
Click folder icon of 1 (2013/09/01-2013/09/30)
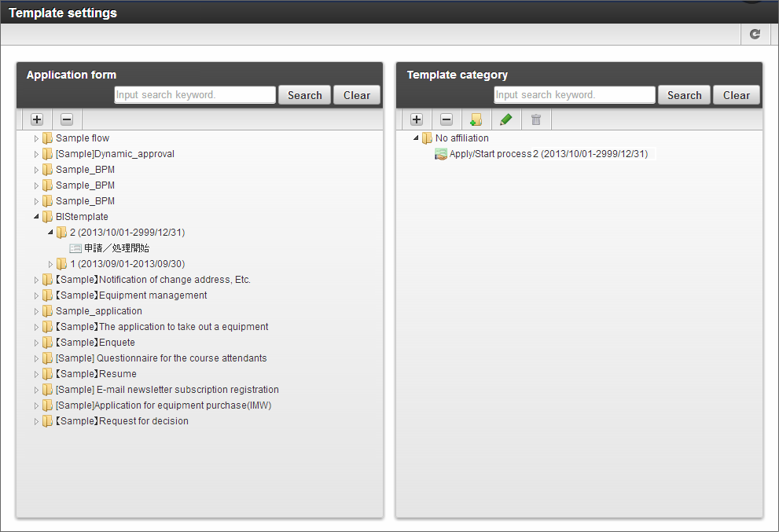(x=61, y=264)
